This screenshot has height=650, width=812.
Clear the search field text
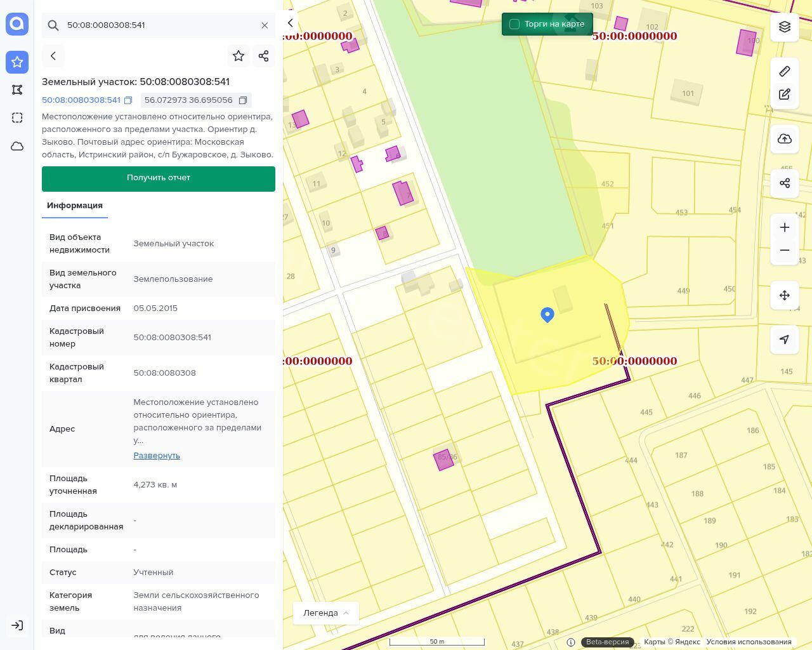point(265,25)
